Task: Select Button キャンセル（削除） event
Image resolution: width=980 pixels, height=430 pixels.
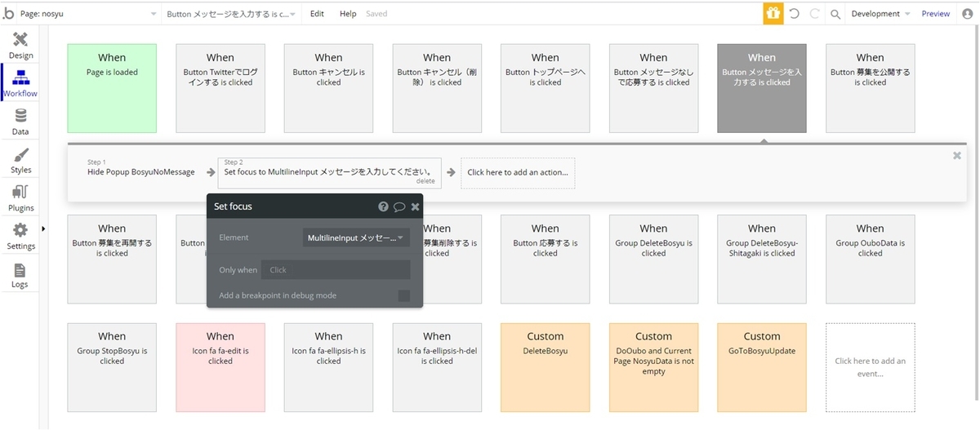Action: click(x=437, y=88)
